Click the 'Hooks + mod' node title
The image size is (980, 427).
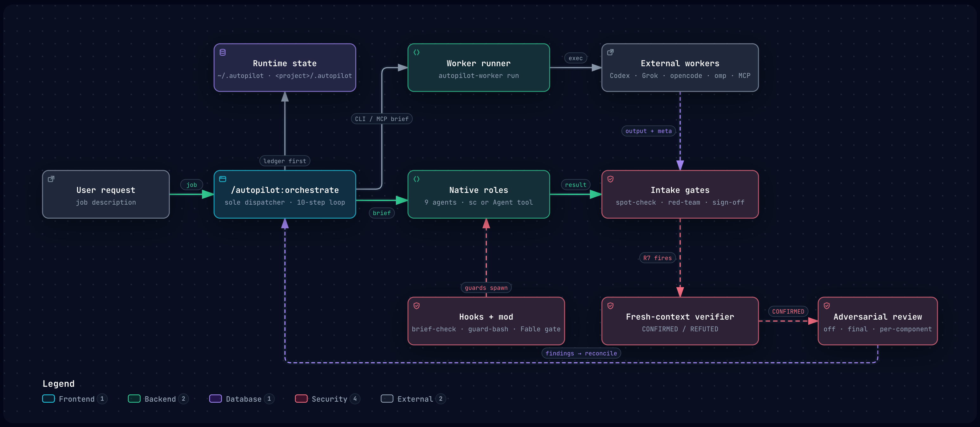pyautogui.click(x=486, y=316)
